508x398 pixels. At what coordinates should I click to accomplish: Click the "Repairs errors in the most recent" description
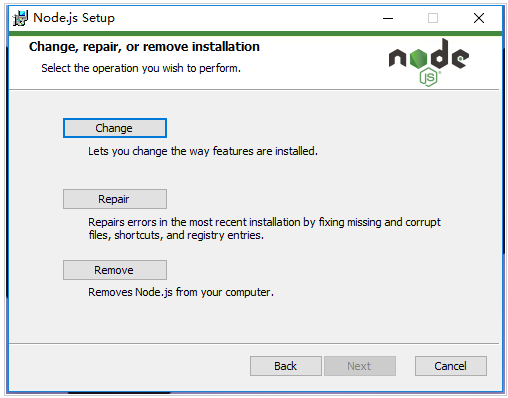[x=264, y=229]
